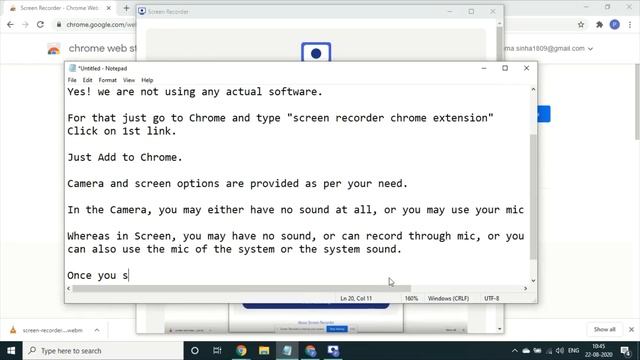The height and width of the screenshot is (360, 640).
Task: Click Show all downloads button
Action: pos(604,329)
